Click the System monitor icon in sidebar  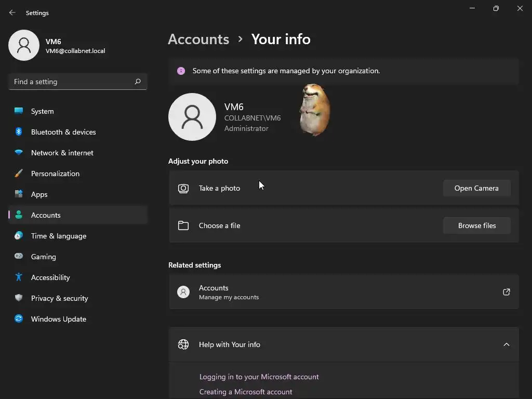point(19,111)
